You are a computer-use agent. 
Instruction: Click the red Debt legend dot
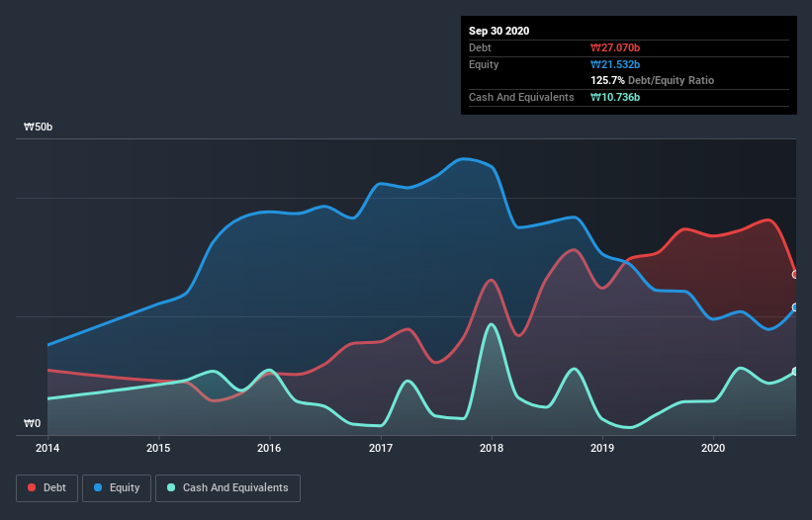tap(32, 487)
